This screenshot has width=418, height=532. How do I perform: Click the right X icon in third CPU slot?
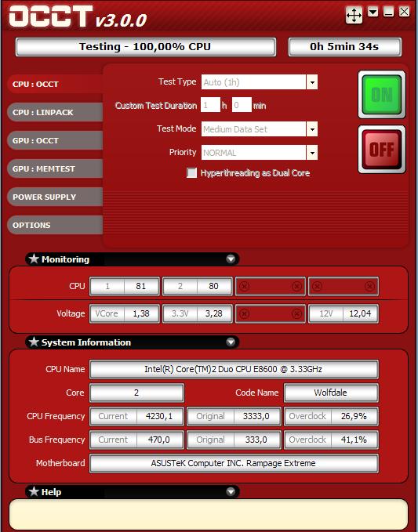coord(296,286)
